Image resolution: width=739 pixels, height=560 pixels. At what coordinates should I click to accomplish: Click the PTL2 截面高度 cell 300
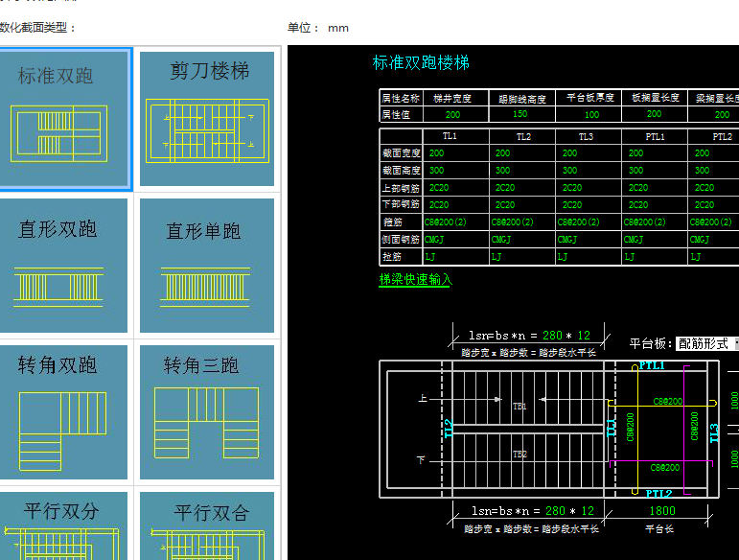(x=702, y=170)
